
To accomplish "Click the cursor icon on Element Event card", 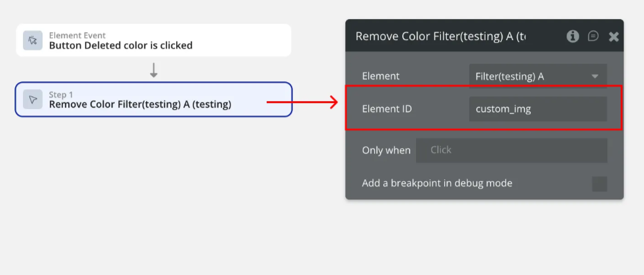I will 33,40.
